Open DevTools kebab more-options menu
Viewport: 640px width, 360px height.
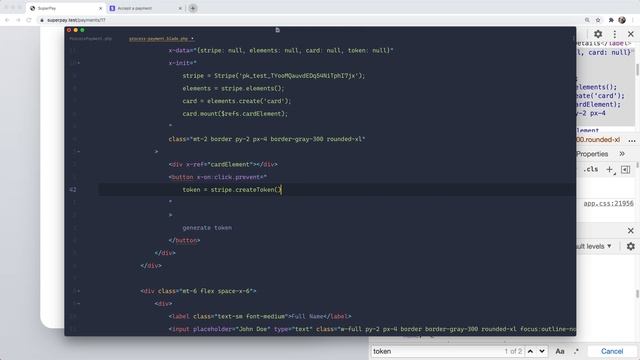[615, 34]
